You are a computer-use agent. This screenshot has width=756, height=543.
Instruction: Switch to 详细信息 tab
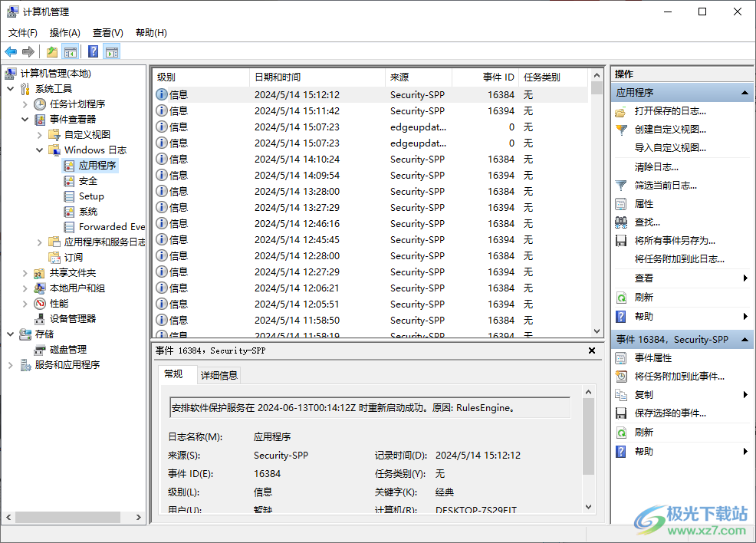pos(219,375)
